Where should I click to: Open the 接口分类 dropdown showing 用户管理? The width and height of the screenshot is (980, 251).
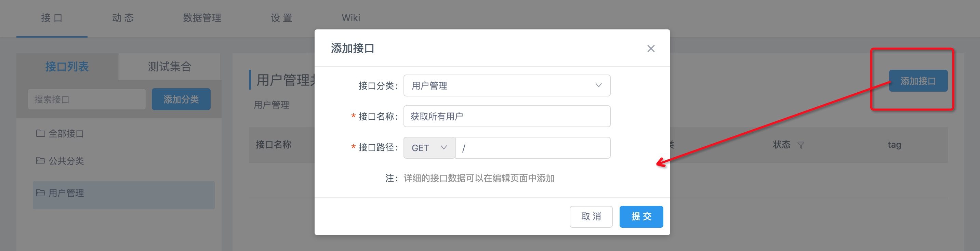click(506, 85)
